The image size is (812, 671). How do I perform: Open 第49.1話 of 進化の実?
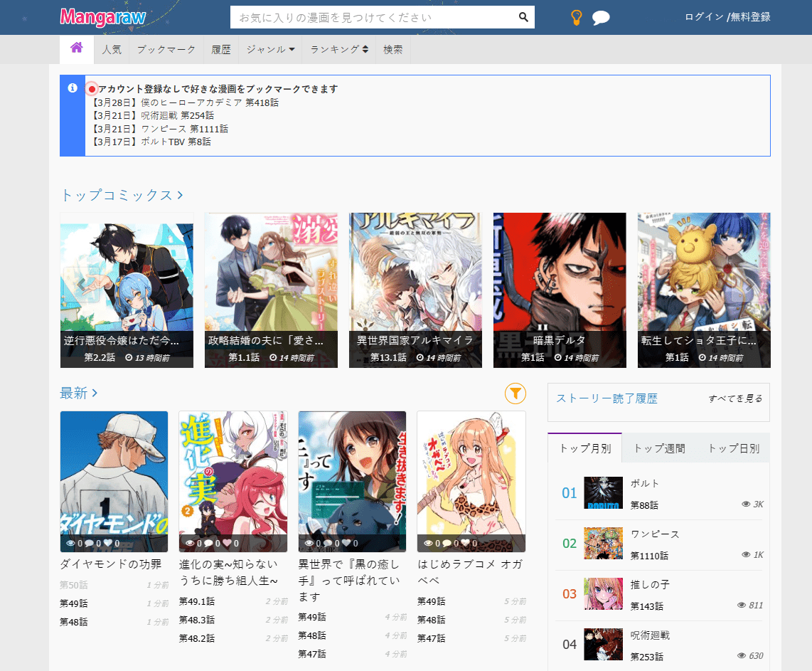click(x=197, y=601)
